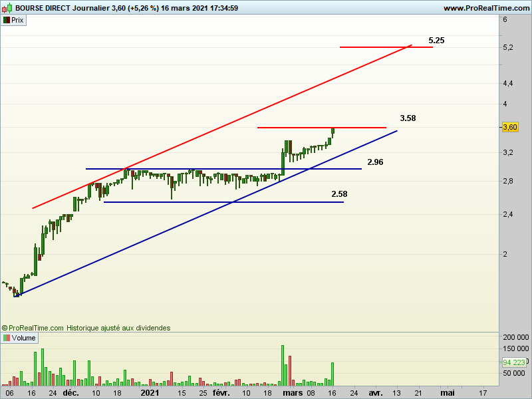Toggle the Prix panel label
Viewport: 532px width, 399px height.
[x=17, y=20]
